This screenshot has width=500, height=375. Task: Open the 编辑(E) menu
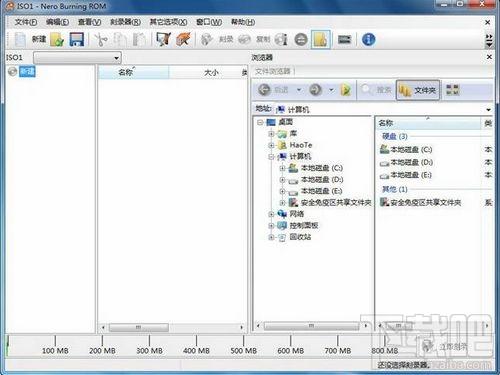point(57,22)
